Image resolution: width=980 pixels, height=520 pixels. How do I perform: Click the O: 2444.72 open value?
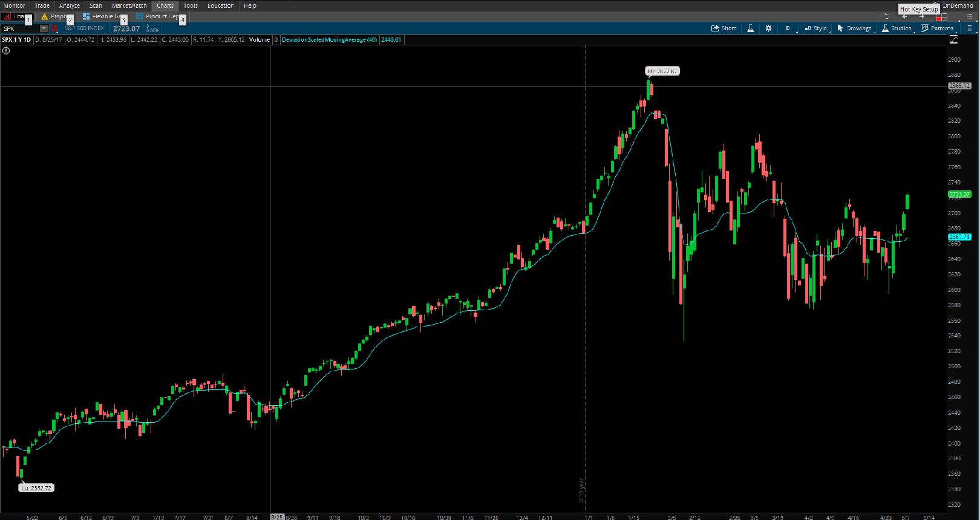click(x=80, y=40)
